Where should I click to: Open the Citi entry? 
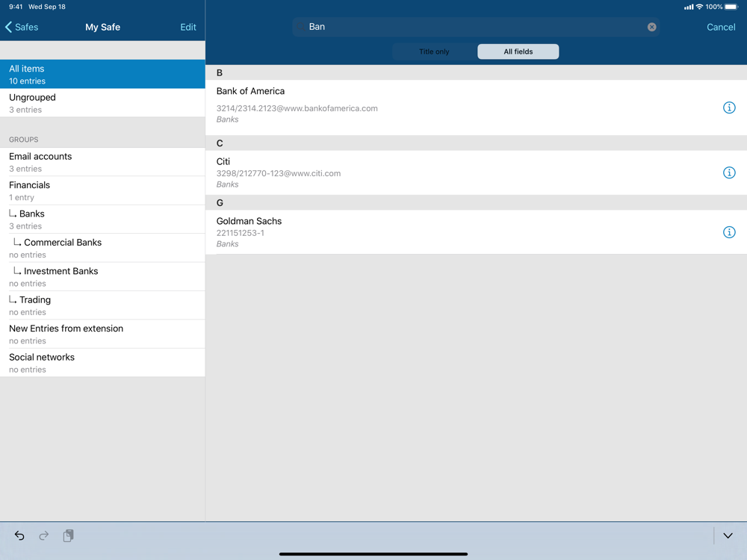click(x=476, y=172)
